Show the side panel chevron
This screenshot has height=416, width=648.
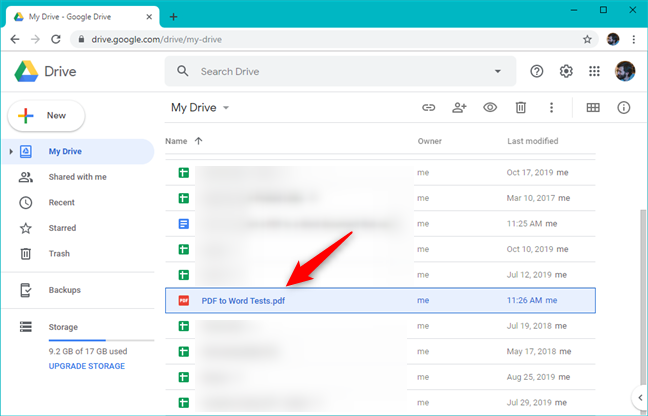click(x=640, y=398)
